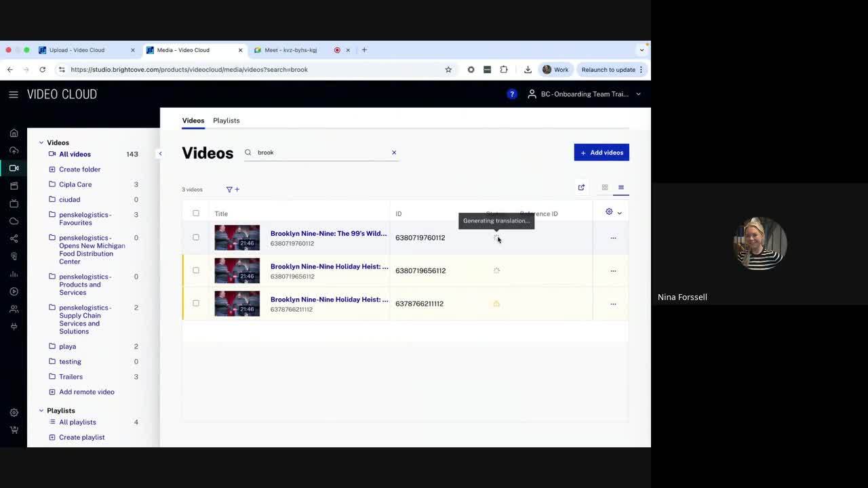Open the Trailers folder
The width and height of the screenshot is (868, 488).
pyautogui.click(x=71, y=377)
